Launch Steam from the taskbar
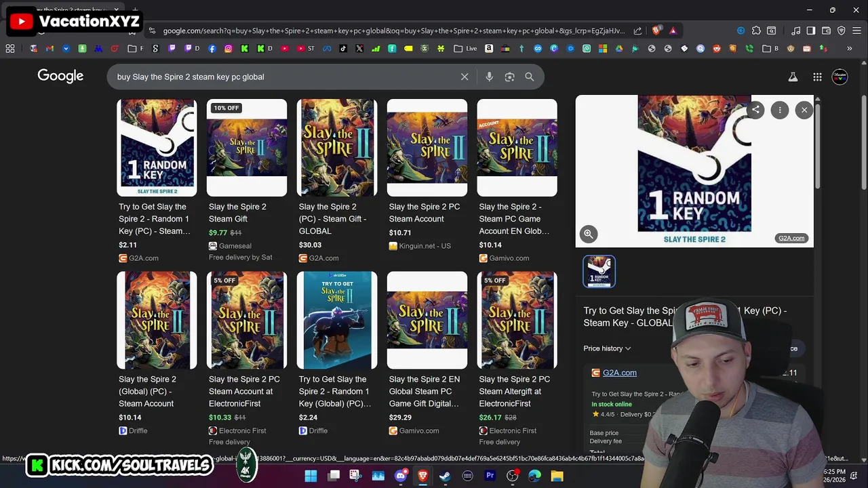The width and height of the screenshot is (868, 488). [x=445, y=476]
